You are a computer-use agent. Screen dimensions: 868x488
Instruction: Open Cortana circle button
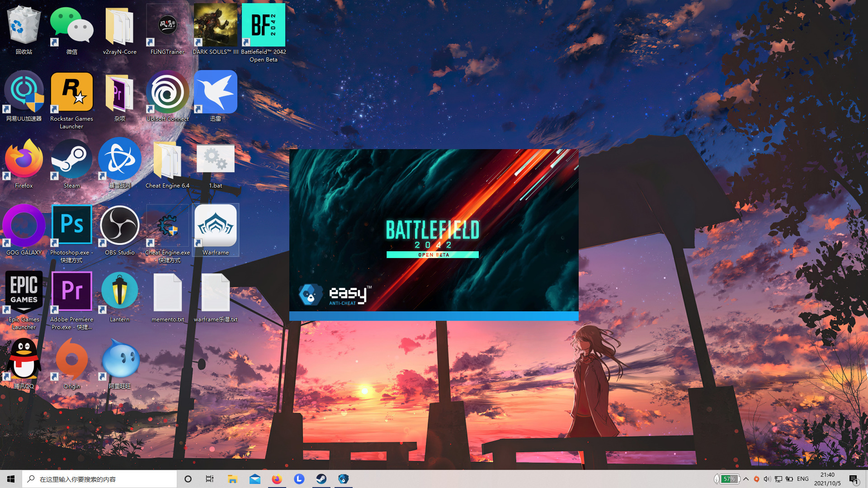(188, 479)
